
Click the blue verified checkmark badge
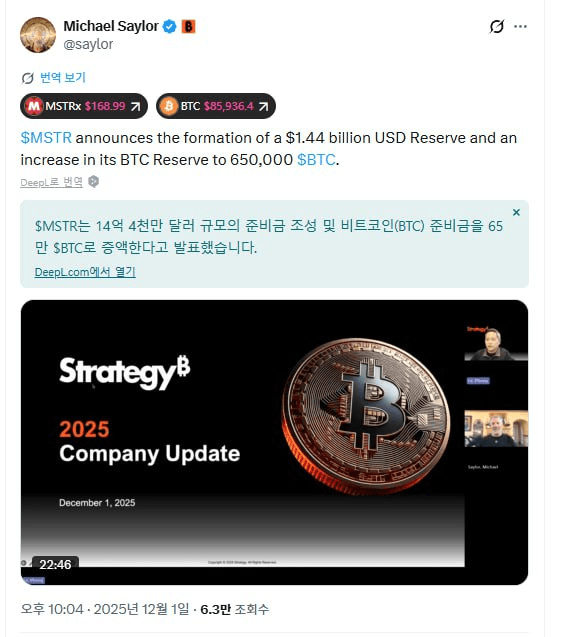pyautogui.click(x=169, y=26)
